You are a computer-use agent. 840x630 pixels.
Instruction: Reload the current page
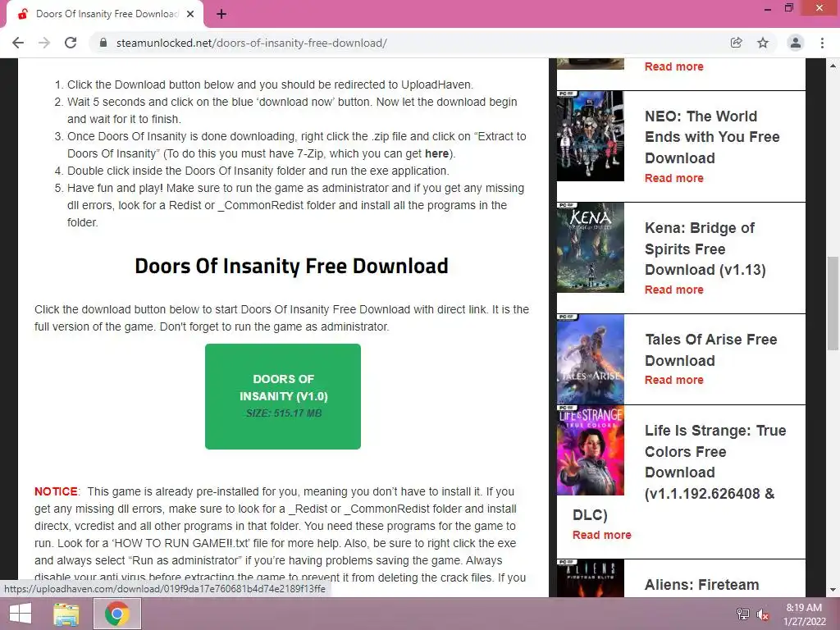(71, 43)
